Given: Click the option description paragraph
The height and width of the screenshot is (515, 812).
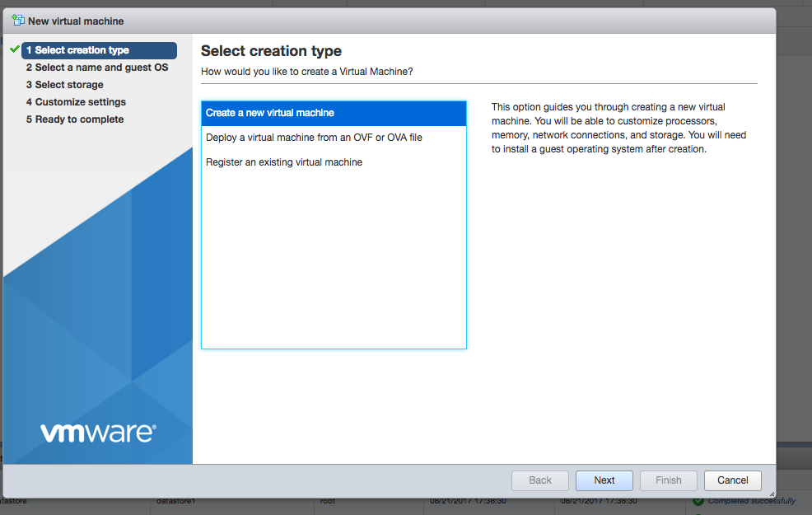Looking at the screenshot, I should [x=618, y=128].
